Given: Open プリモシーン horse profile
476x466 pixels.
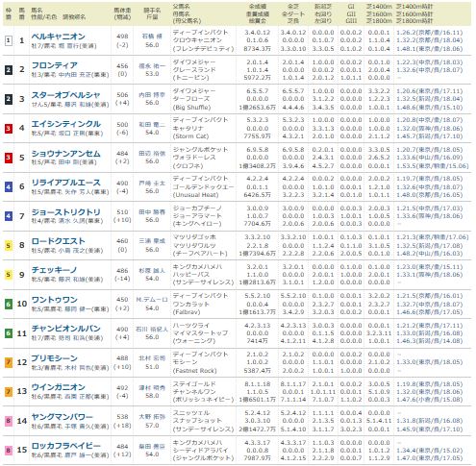Looking at the screenshot, I should [x=54, y=358].
